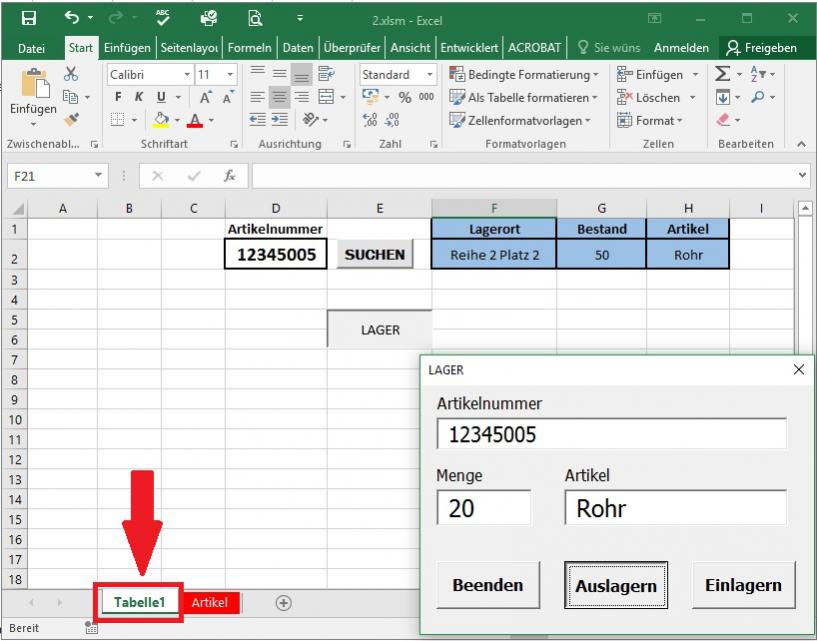The width and height of the screenshot is (817, 641).
Task: Align text left
Action: coord(257,97)
